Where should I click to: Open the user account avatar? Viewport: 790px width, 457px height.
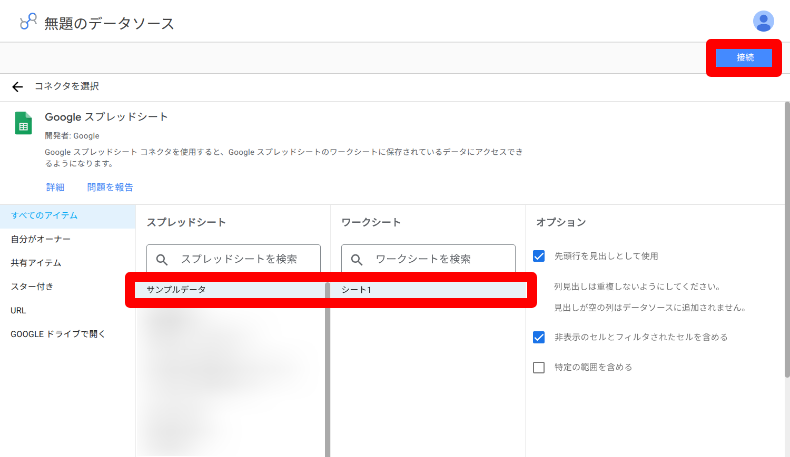763,21
